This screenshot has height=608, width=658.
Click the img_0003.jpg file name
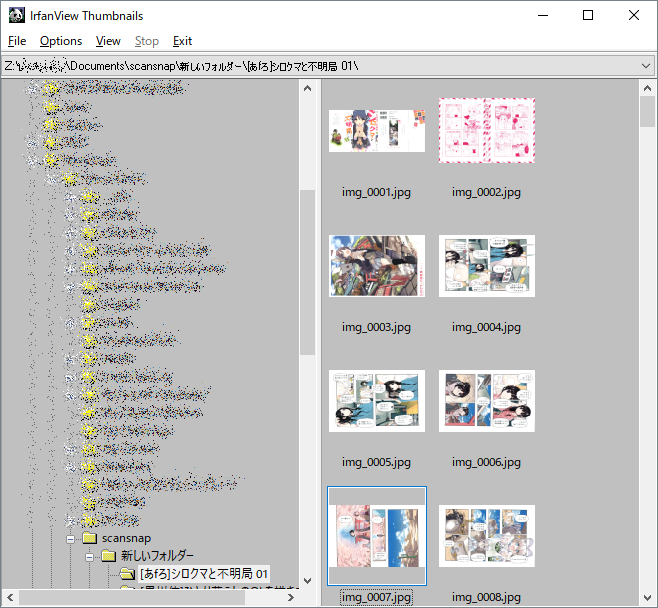coord(376,327)
